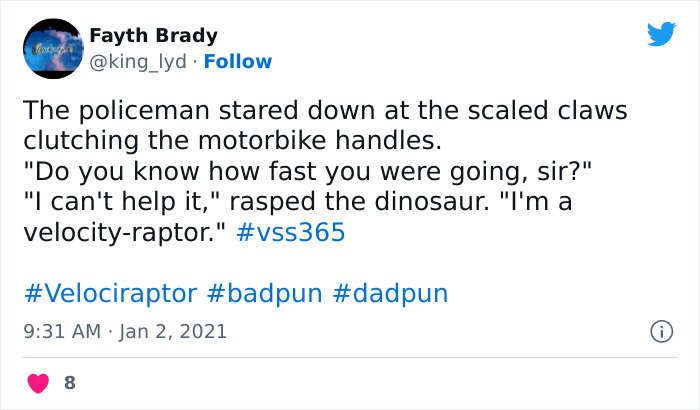Screen dimensions: 700x410
Task: Like the tweet with the heart icon
Action: click(38, 382)
